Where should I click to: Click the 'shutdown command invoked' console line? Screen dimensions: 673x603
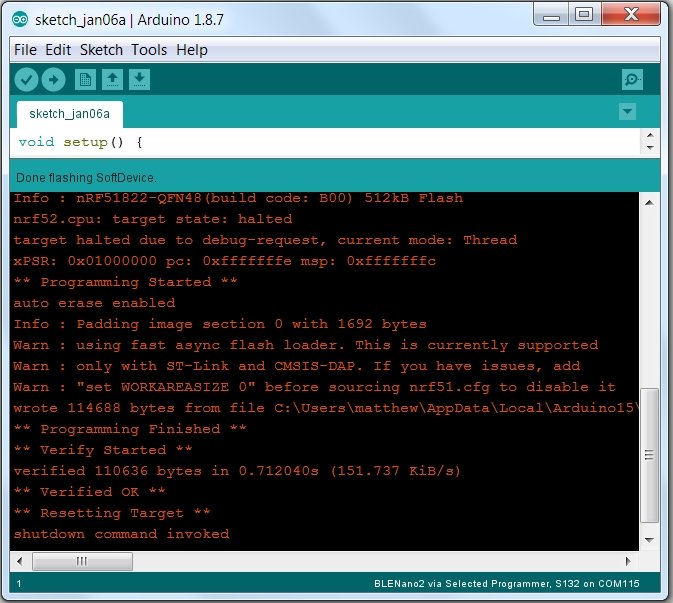click(x=121, y=534)
